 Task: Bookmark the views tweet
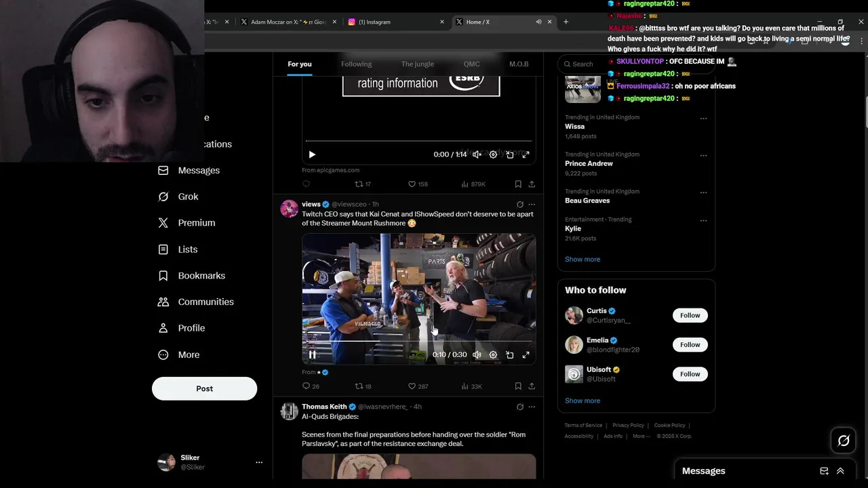click(518, 386)
